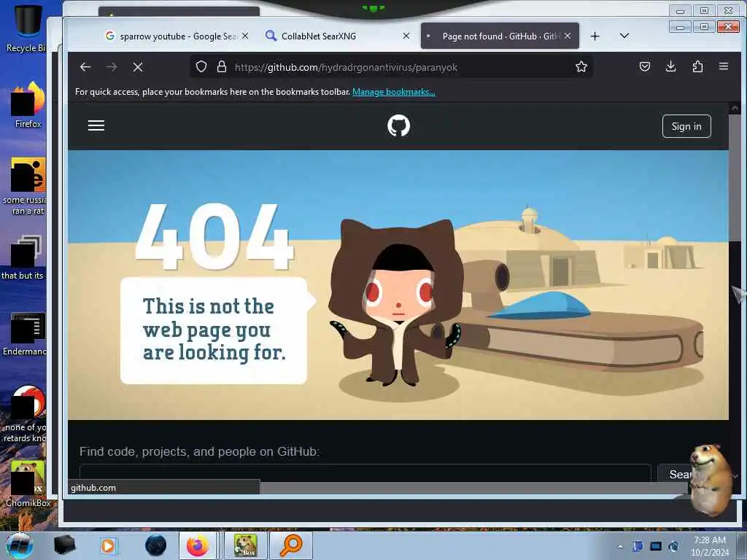The image size is (747, 560).
Task: Launch the Firefox desktop shortcut
Action: pyautogui.click(x=28, y=104)
